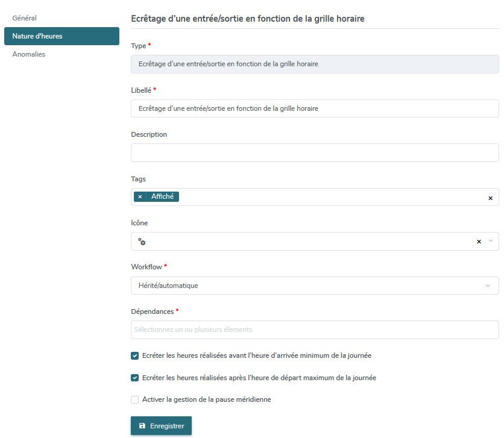This screenshot has width=504, height=438.
Task: Click into the empty Description field
Action: tap(315, 153)
